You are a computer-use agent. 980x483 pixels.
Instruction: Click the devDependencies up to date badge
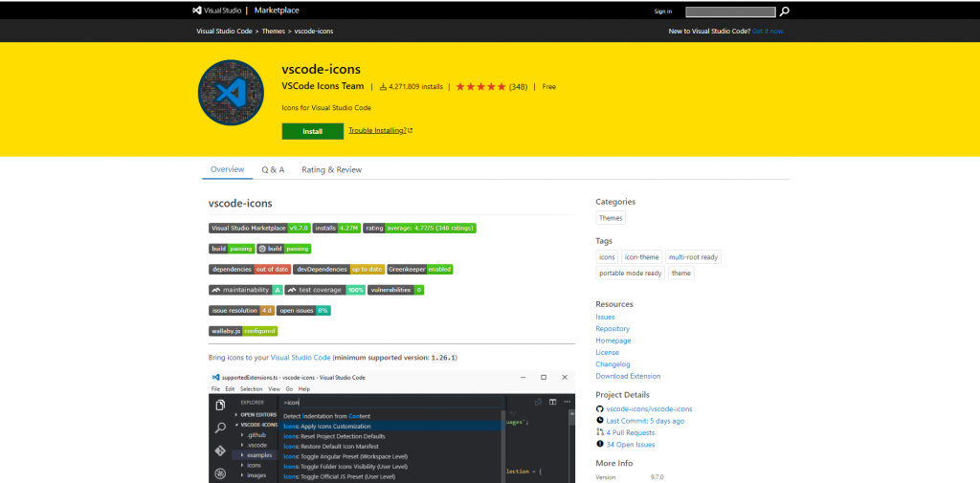point(339,270)
